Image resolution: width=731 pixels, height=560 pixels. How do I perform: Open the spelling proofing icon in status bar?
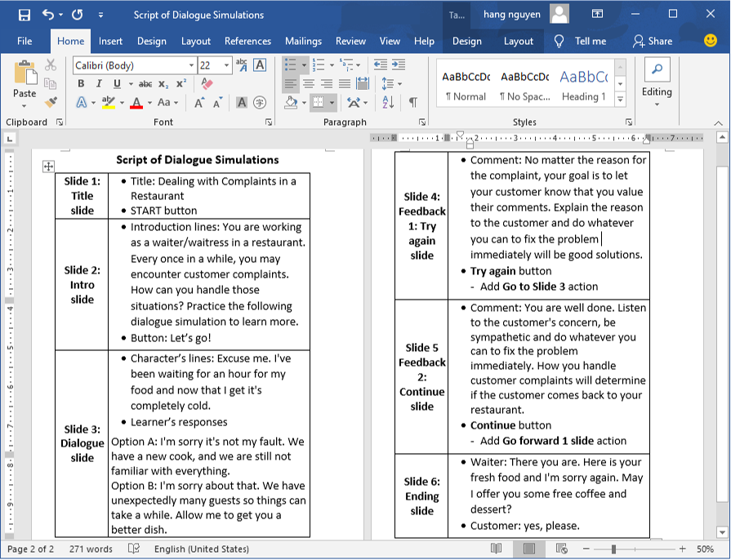[x=134, y=549]
